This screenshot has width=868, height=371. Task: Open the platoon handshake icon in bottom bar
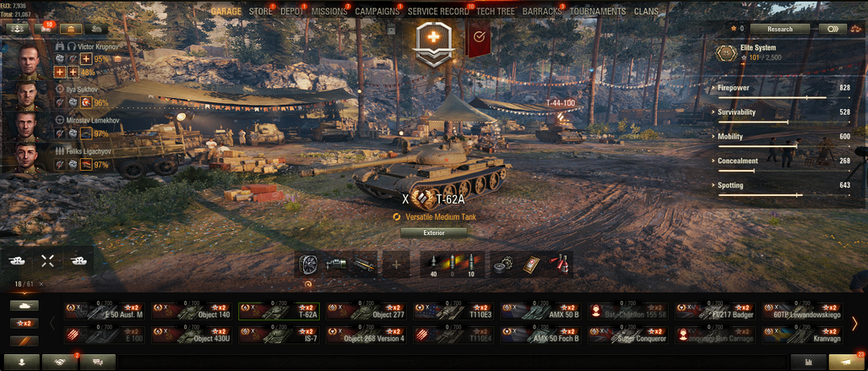[x=60, y=363]
